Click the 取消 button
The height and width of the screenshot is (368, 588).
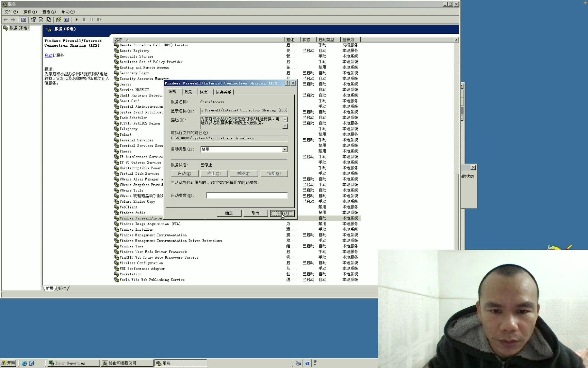click(256, 214)
